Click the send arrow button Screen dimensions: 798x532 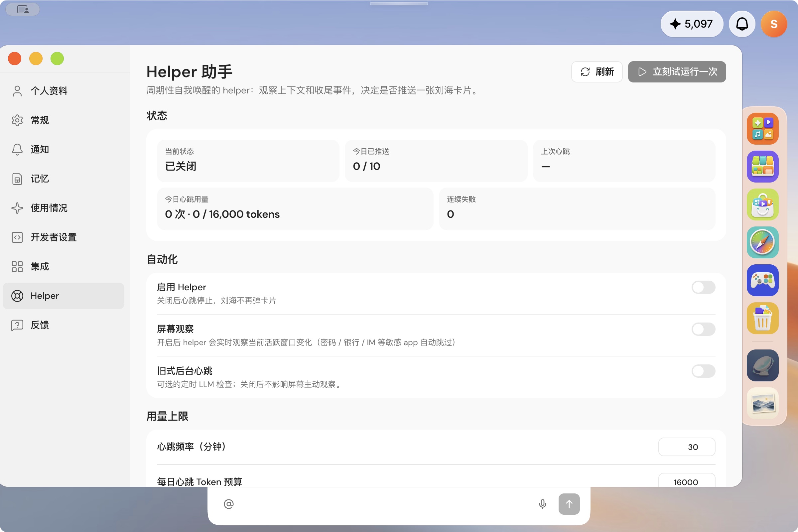(x=569, y=504)
